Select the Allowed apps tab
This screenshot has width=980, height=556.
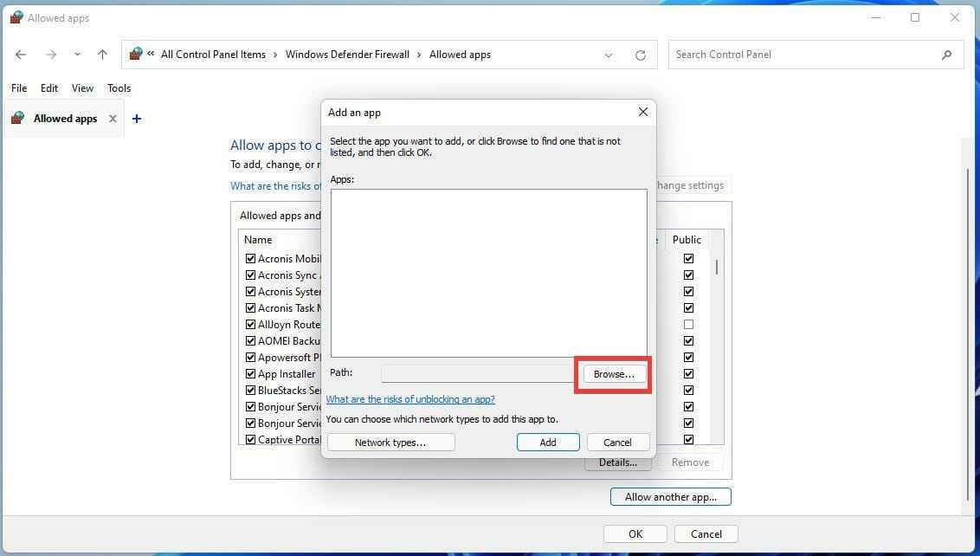pyautogui.click(x=64, y=118)
